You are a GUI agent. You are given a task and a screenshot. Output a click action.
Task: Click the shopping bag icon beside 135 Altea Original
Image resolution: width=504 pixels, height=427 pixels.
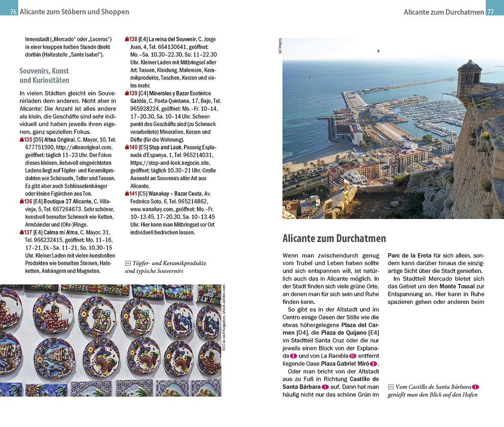click(22, 140)
